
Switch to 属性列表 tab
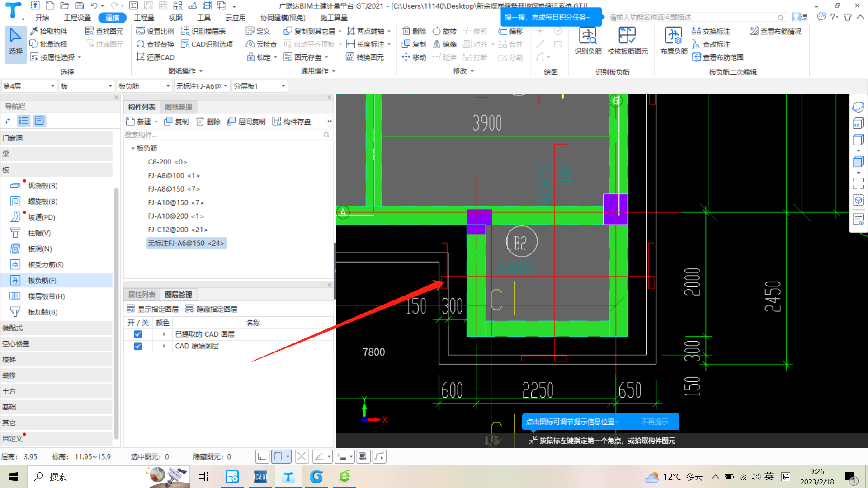[x=142, y=295]
